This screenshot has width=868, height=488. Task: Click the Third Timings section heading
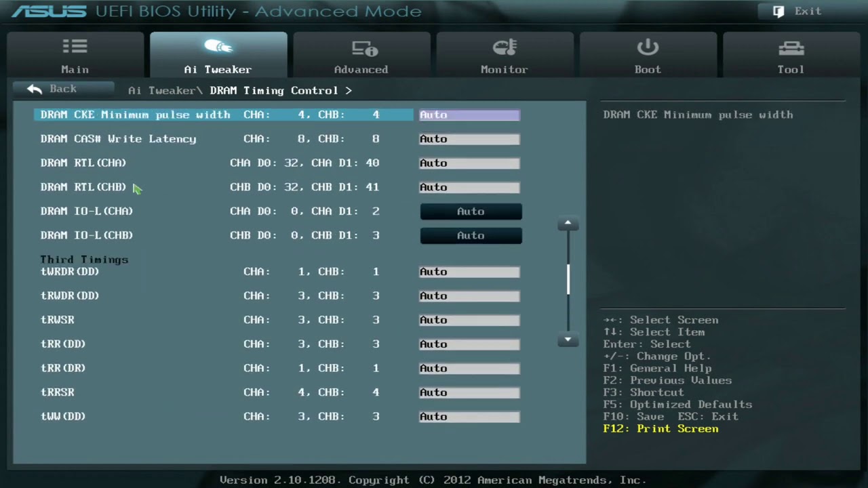(x=84, y=260)
